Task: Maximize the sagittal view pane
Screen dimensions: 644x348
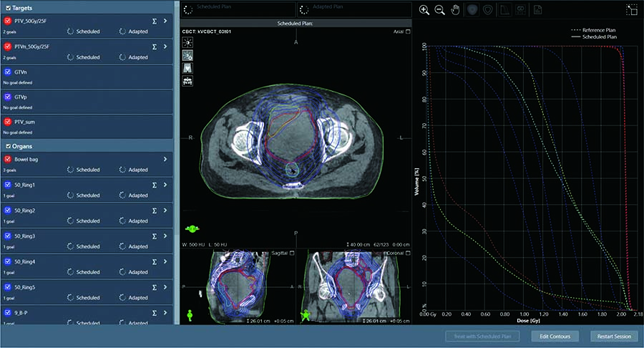Action: [x=293, y=254]
